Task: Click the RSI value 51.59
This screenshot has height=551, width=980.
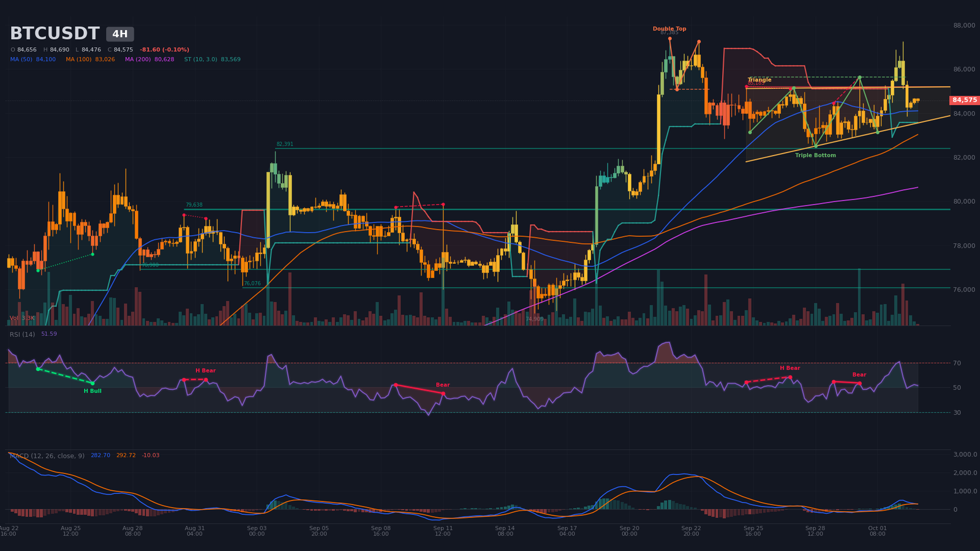Action: coord(49,334)
